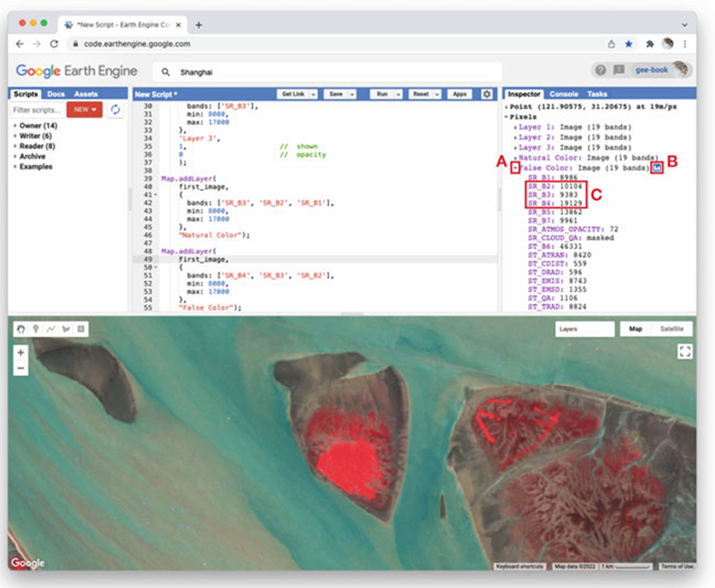The image size is (715, 588).
Task: Zoom in on the map
Action: [x=21, y=352]
